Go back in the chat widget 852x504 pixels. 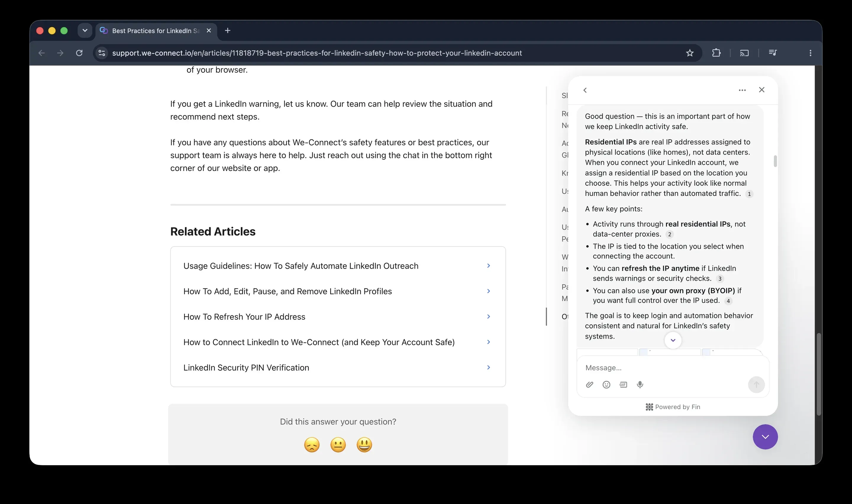click(585, 90)
